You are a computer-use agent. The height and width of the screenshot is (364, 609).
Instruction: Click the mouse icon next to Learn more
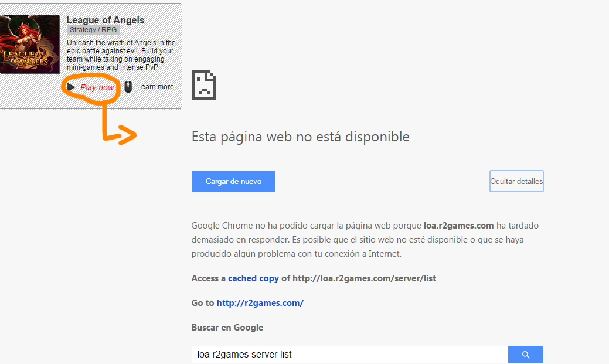(128, 87)
